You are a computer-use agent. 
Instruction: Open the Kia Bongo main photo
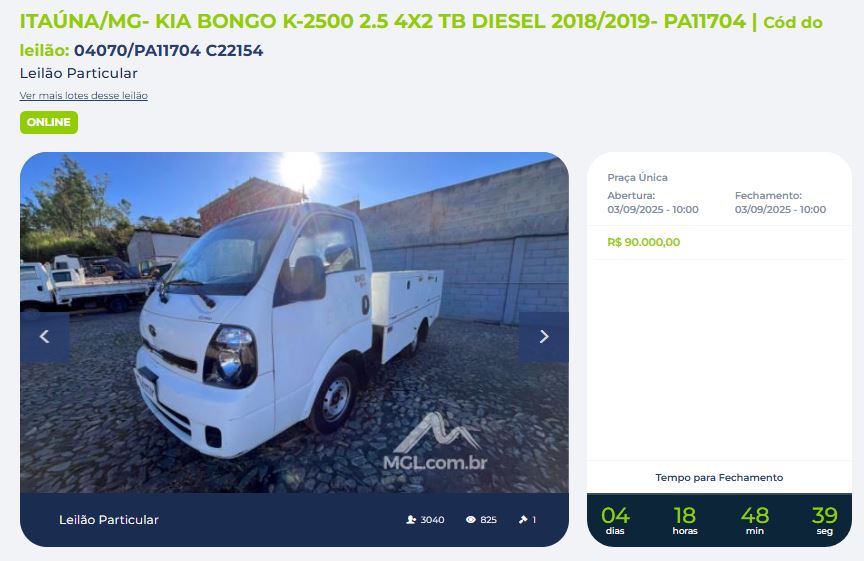pyautogui.click(x=294, y=322)
